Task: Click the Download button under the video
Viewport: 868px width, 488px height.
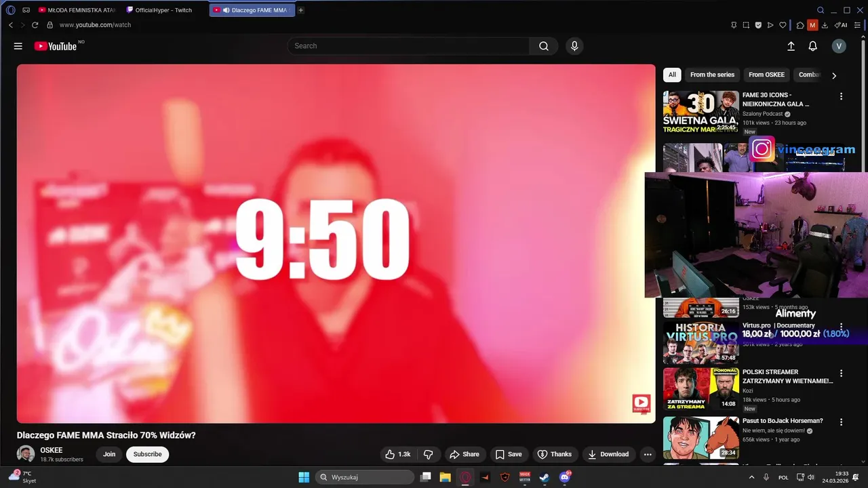Action: (x=608, y=454)
